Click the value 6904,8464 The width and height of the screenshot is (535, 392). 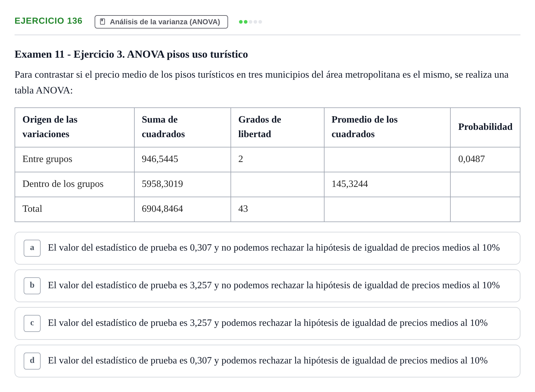coord(162,209)
